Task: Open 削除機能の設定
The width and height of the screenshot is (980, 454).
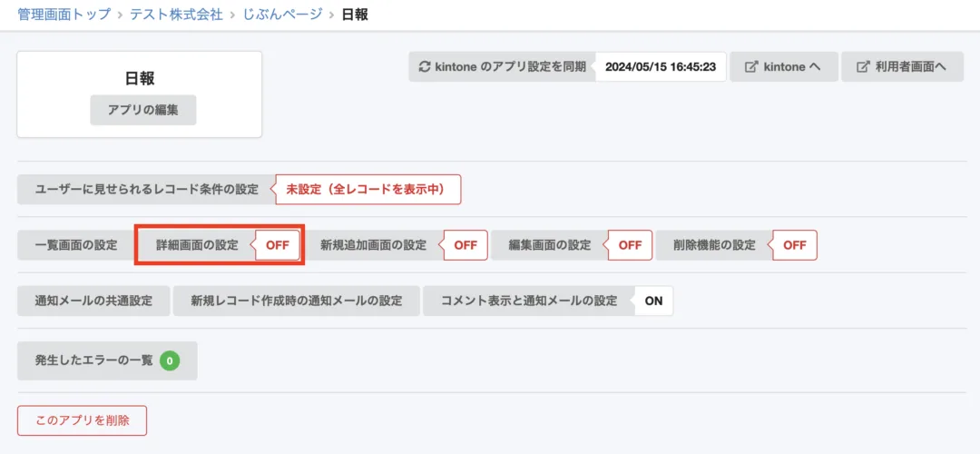Action: coord(714,245)
